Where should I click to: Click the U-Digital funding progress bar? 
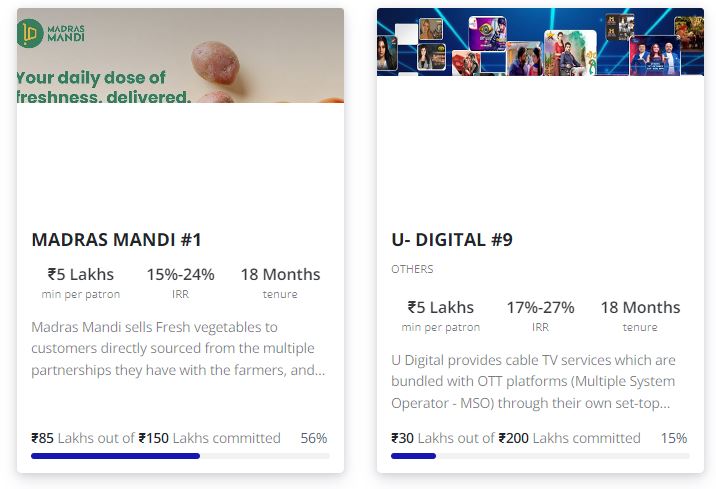[x=540, y=456]
